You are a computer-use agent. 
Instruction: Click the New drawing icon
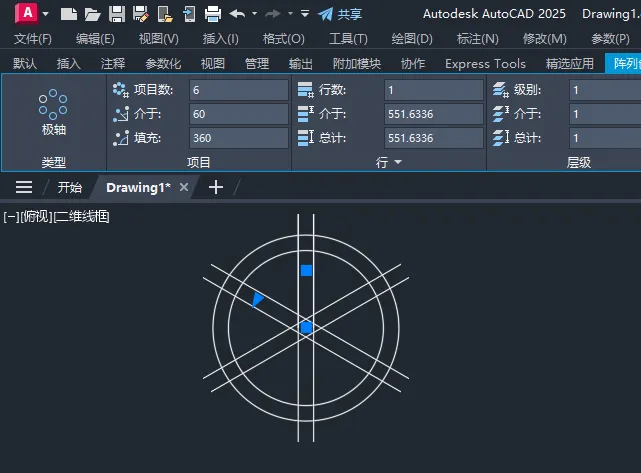click(x=69, y=14)
